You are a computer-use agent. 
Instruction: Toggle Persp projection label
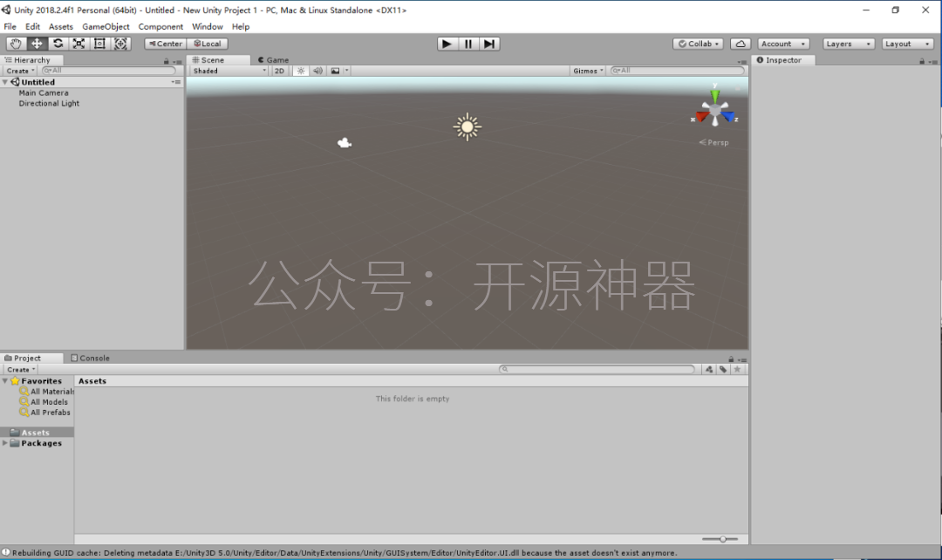(713, 142)
